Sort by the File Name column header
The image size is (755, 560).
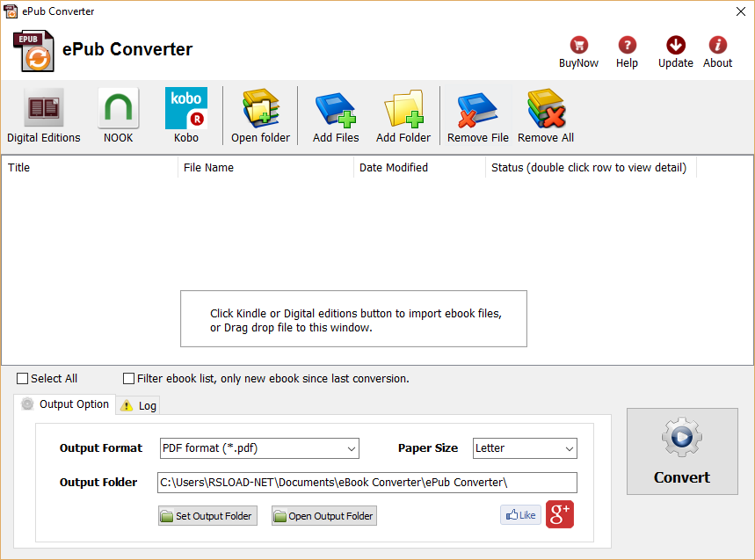pos(265,168)
